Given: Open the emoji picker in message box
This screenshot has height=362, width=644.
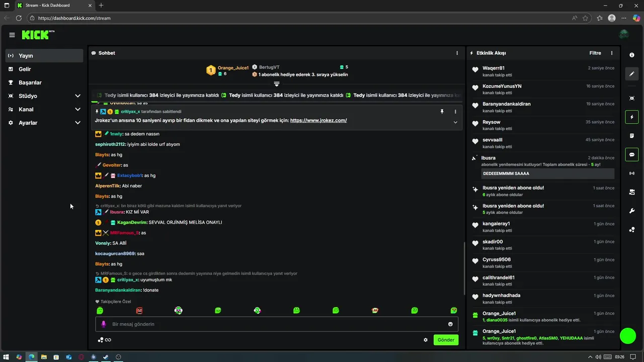Looking at the screenshot, I should 450,324.
